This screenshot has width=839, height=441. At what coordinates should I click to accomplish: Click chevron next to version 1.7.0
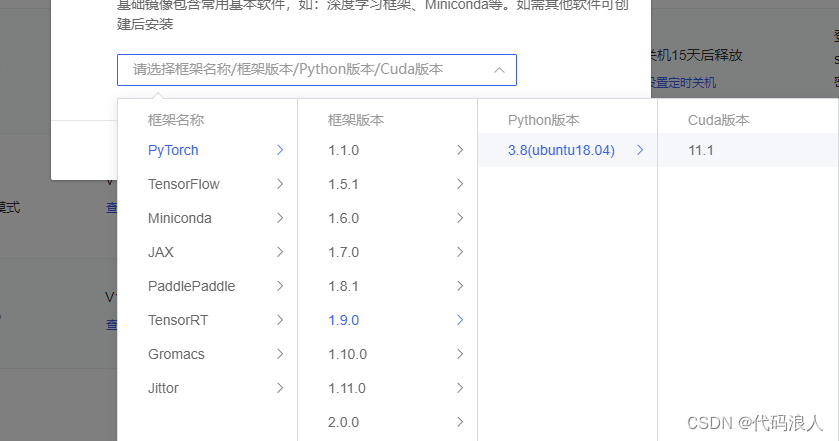tap(460, 252)
